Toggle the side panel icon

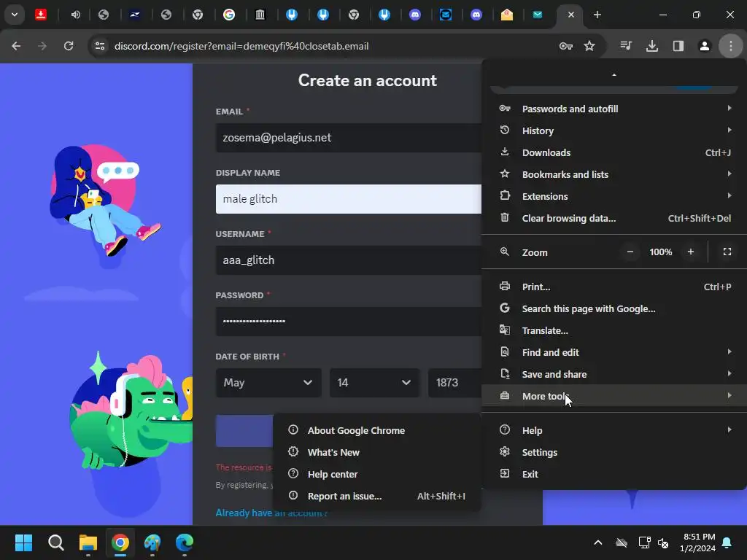point(678,46)
